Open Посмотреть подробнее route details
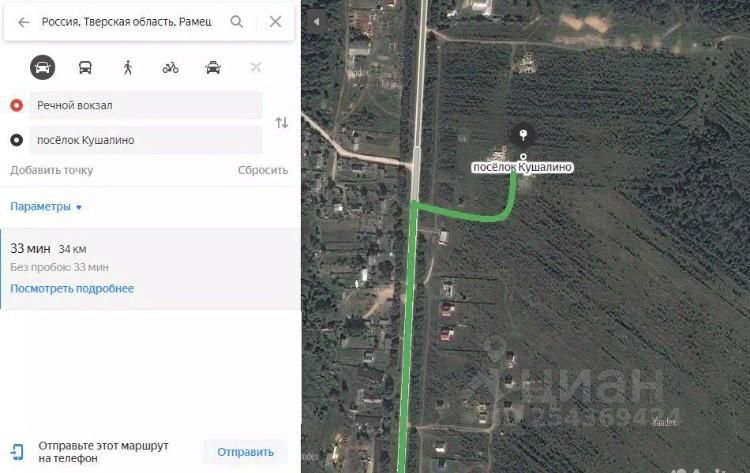Image resolution: width=750 pixels, height=473 pixels. pos(72,288)
